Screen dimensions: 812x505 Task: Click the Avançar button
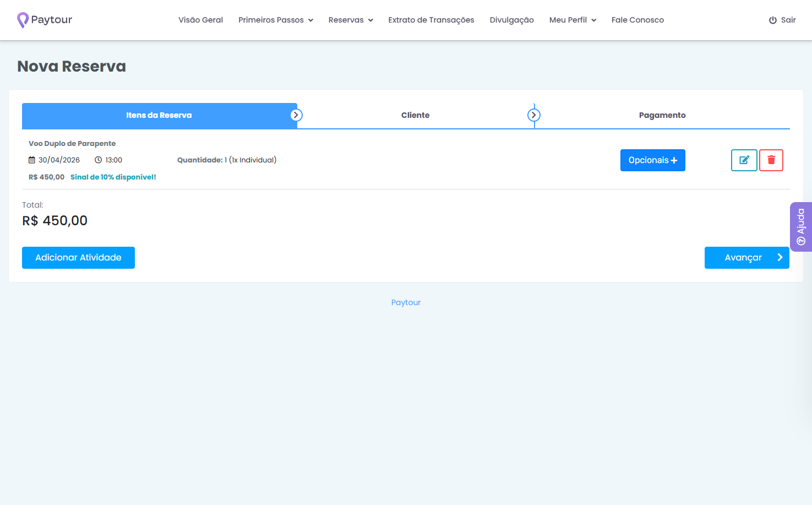click(x=747, y=258)
